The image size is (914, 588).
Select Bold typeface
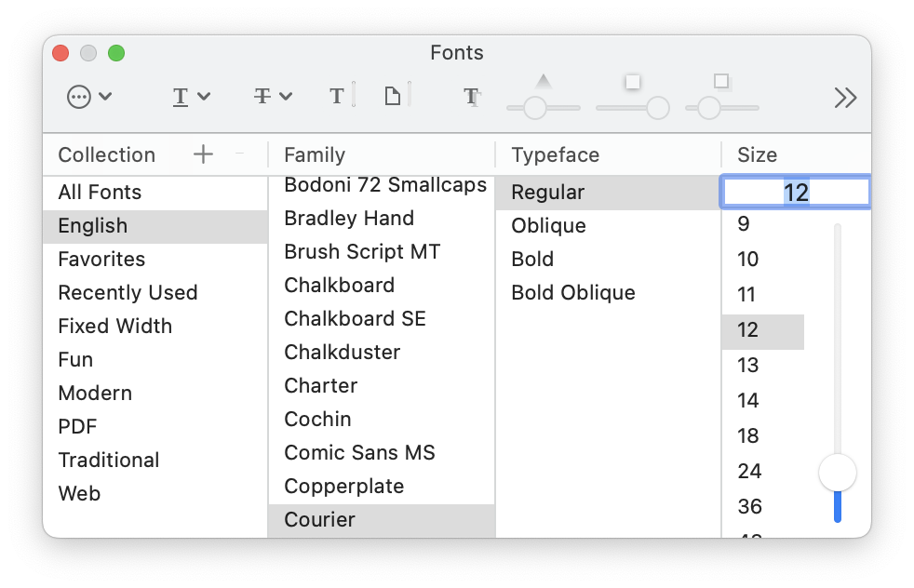608,260
